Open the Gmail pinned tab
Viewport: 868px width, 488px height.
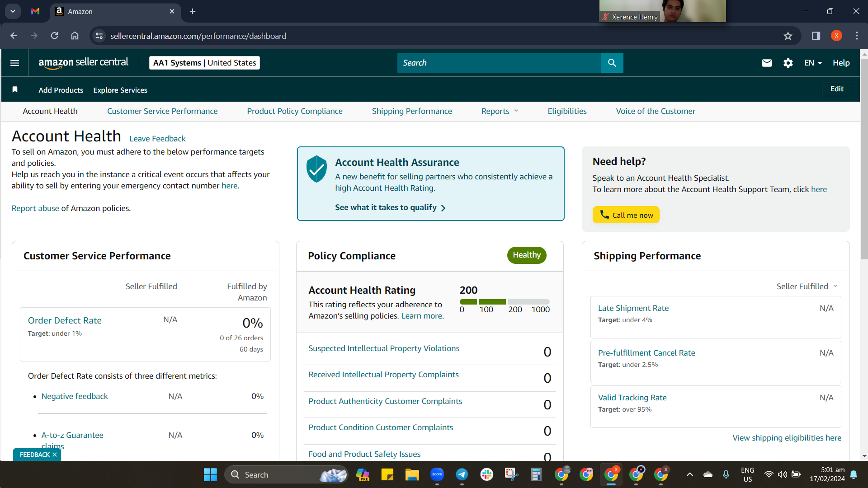35,11
